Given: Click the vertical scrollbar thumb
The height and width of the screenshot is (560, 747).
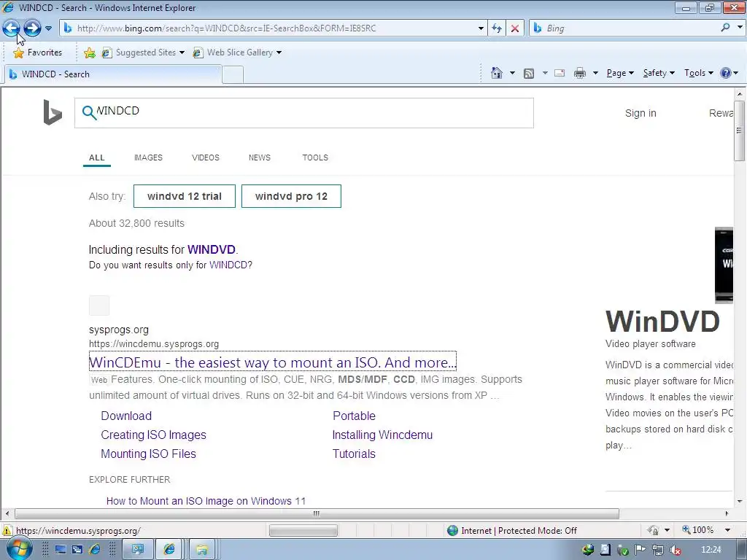Looking at the screenshot, I should coord(739,131).
